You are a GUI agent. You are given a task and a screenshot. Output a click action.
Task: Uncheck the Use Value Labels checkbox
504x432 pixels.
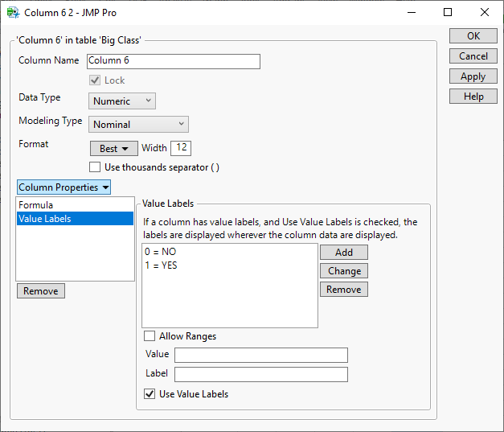[150, 394]
